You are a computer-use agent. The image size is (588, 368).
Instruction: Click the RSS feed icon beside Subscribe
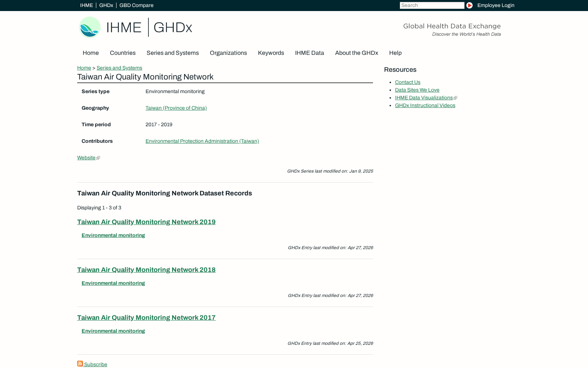pyautogui.click(x=80, y=364)
